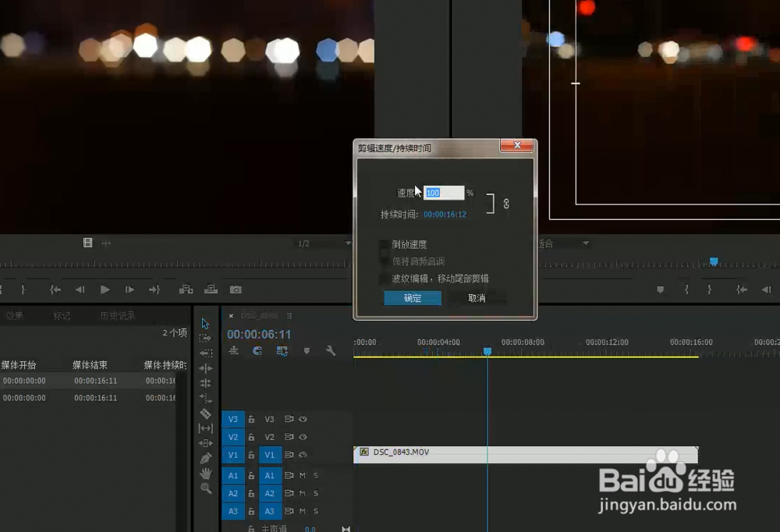
Task: Enable the 保持音频音调 checkbox
Action: [384, 261]
